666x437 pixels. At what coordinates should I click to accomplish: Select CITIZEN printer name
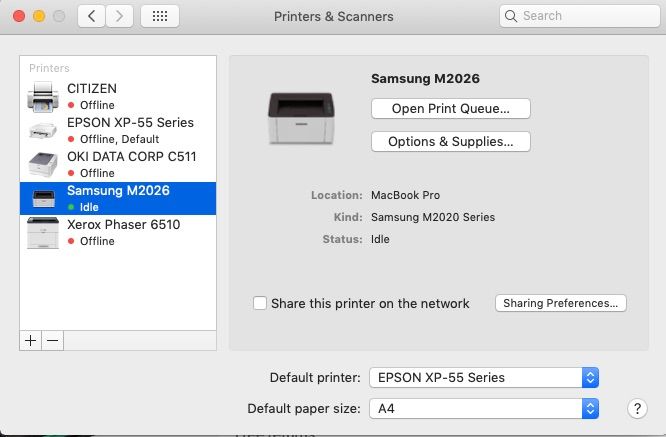click(x=92, y=88)
